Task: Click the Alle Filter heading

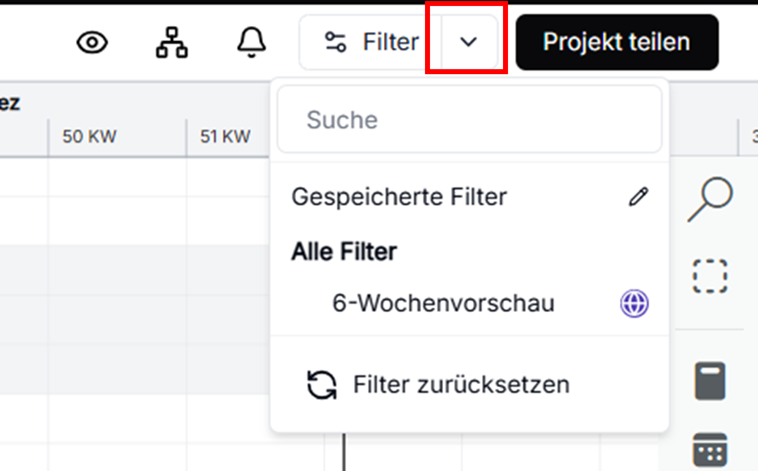Action: [x=344, y=252]
